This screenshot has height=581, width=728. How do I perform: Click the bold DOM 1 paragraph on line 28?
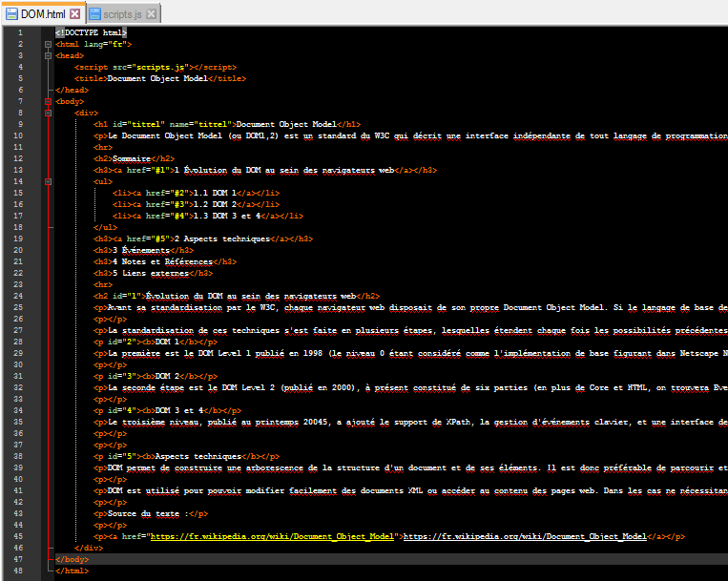156,342
